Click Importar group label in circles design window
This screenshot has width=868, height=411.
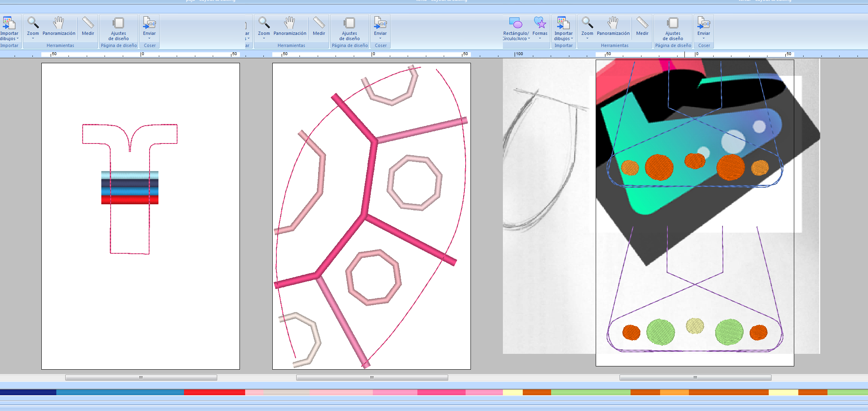click(564, 45)
